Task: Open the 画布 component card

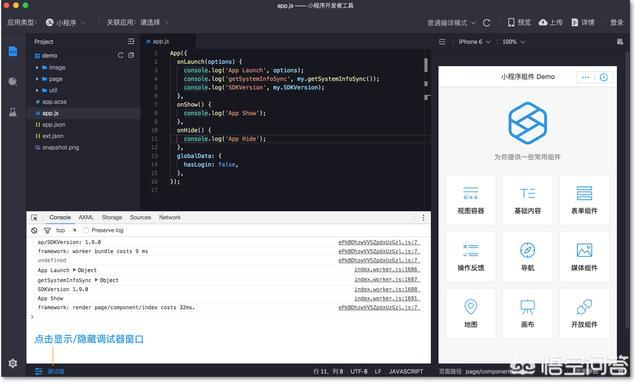Action: pos(527,313)
